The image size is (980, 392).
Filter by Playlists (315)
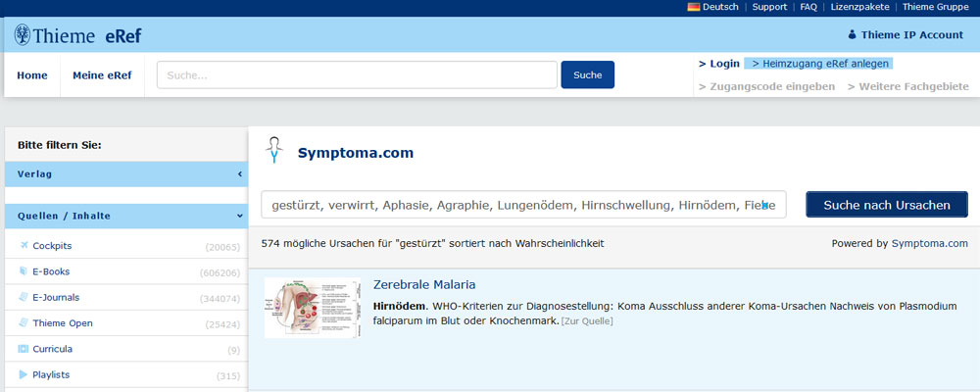[126, 374]
